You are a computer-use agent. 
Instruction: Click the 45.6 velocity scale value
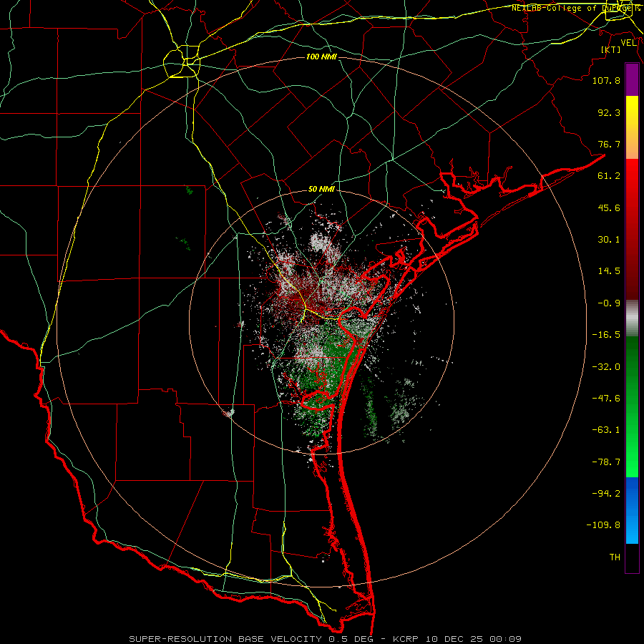(x=609, y=208)
